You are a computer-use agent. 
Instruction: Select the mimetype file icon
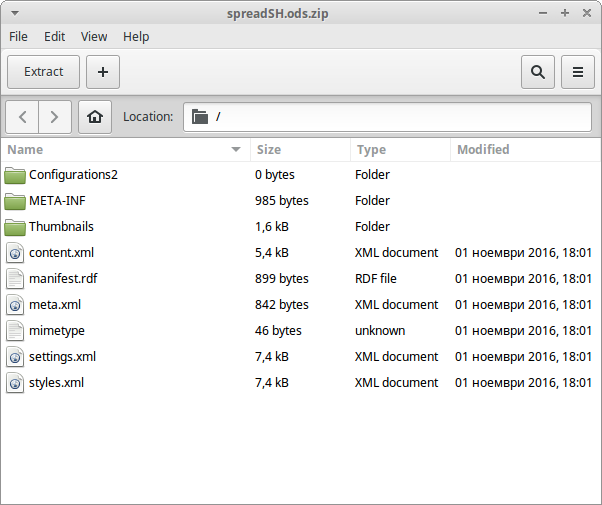pos(15,331)
